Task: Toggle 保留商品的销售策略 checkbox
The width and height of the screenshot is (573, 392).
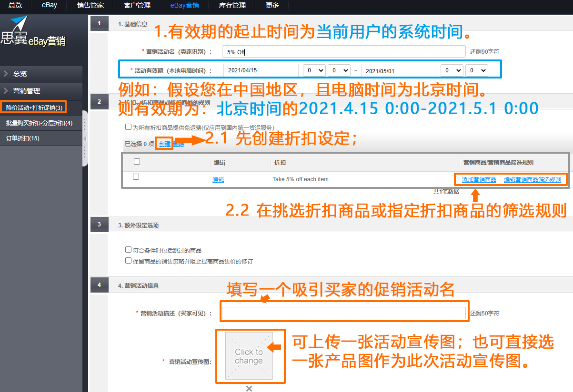Action: coord(128,261)
